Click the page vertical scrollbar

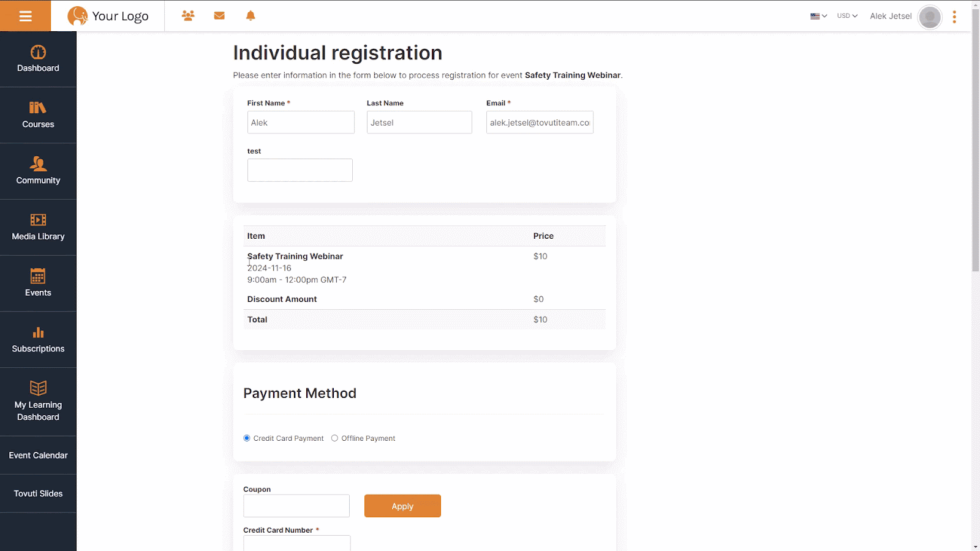[975, 147]
